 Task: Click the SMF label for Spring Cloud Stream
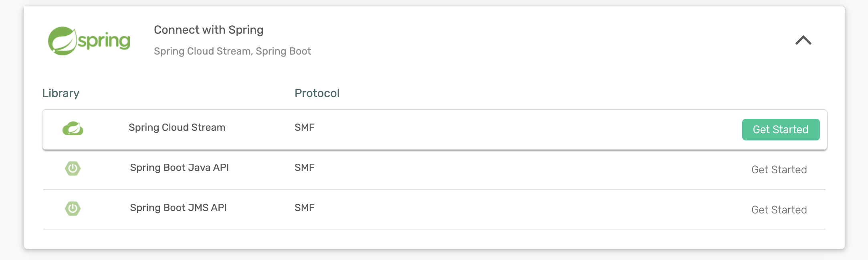pos(304,128)
